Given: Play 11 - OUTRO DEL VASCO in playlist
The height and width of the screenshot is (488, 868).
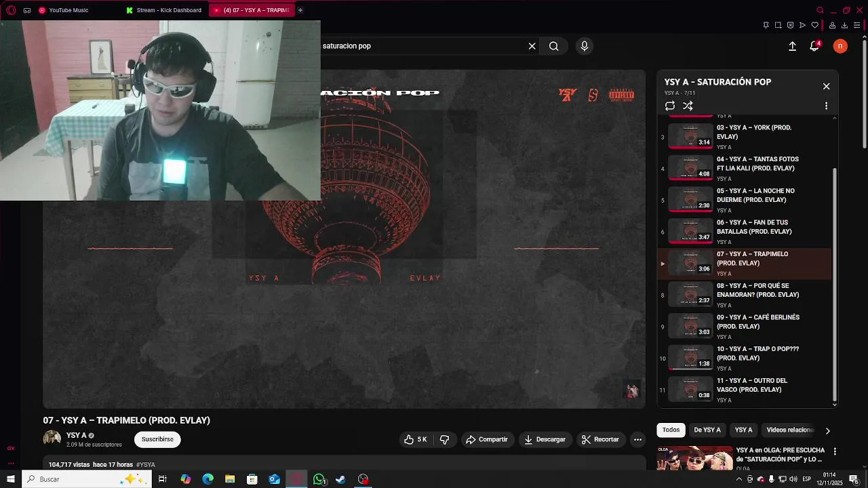Looking at the screenshot, I should click(746, 390).
